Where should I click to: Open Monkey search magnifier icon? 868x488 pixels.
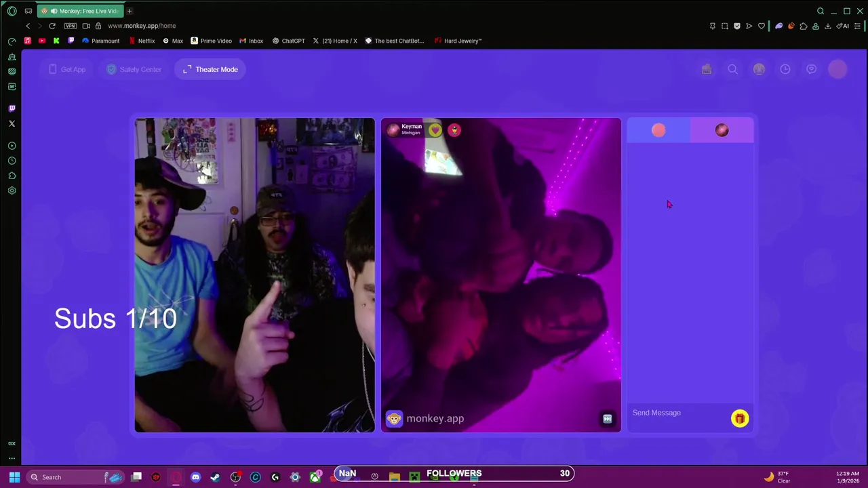click(x=732, y=69)
